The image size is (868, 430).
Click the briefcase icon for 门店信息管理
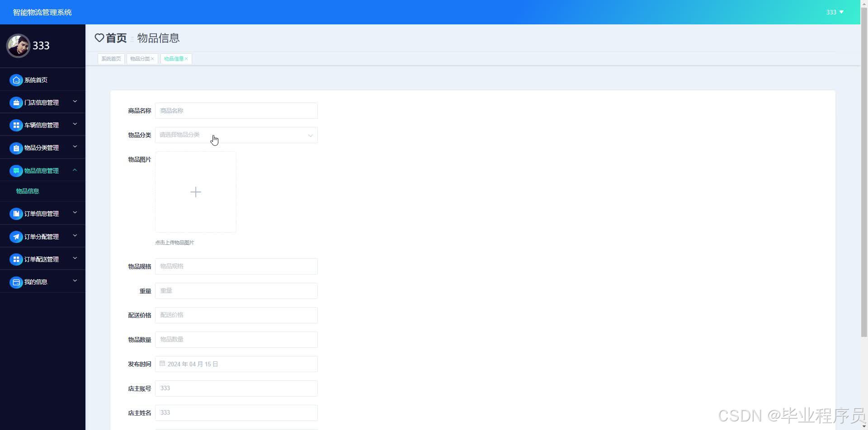[16, 103]
